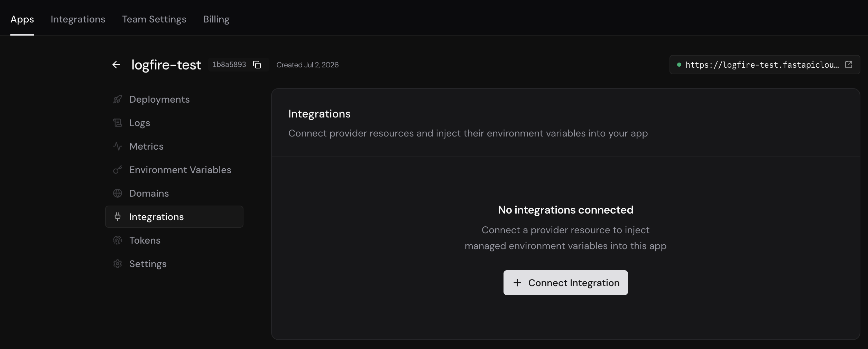
Task: Open Tokens in the sidebar
Action: [x=174, y=240]
